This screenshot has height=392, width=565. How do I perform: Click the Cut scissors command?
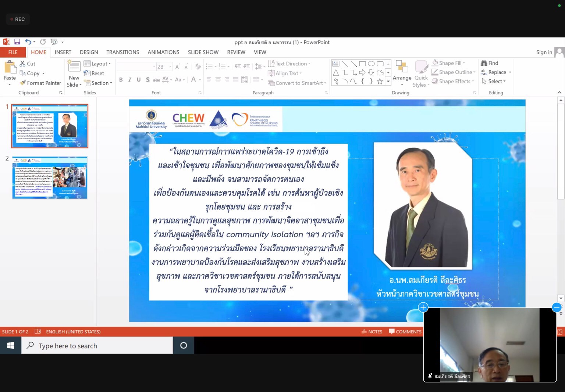tap(28, 64)
